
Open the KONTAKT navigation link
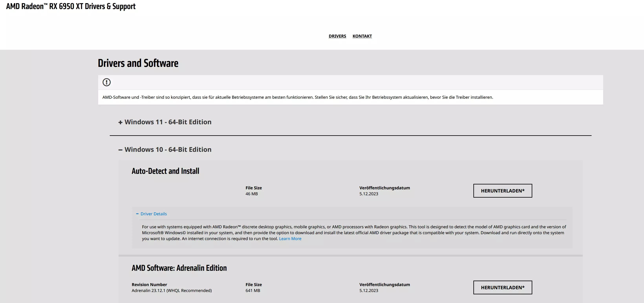[362, 36]
